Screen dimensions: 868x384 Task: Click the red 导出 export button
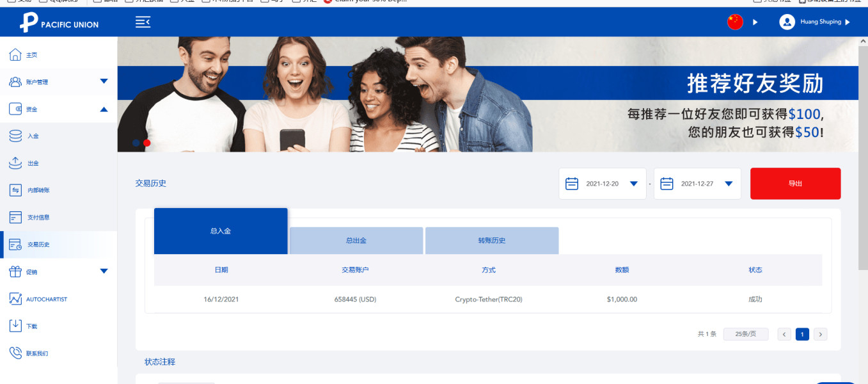point(795,184)
